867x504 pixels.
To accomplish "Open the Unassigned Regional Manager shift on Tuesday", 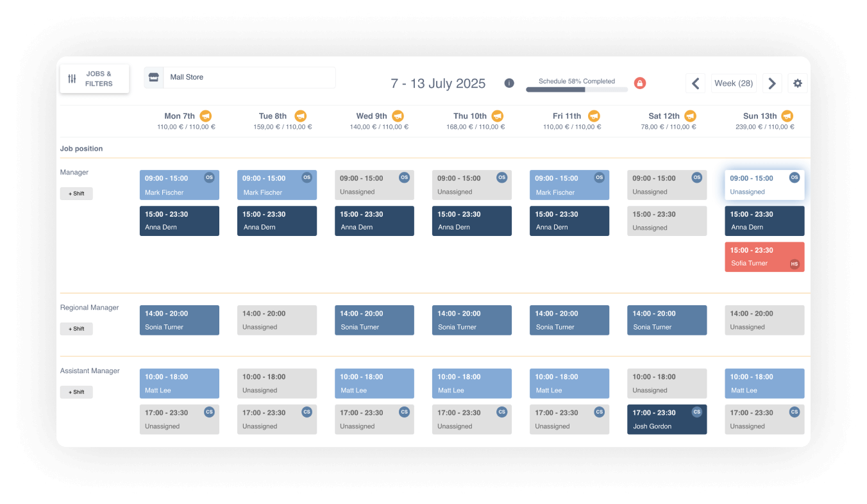I will point(277,320).
